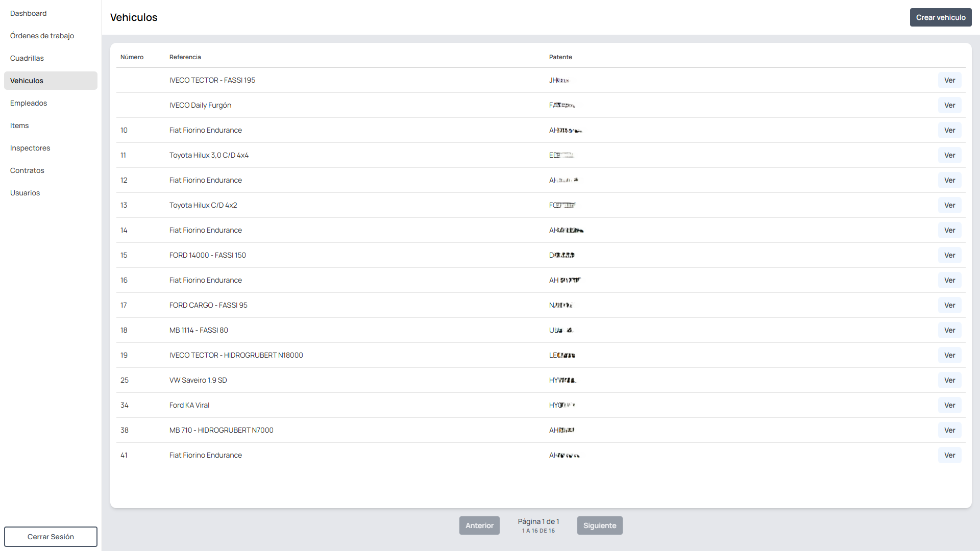View the IVECO TECTOR - FASSI 195 vehicle

click(949, 80)
